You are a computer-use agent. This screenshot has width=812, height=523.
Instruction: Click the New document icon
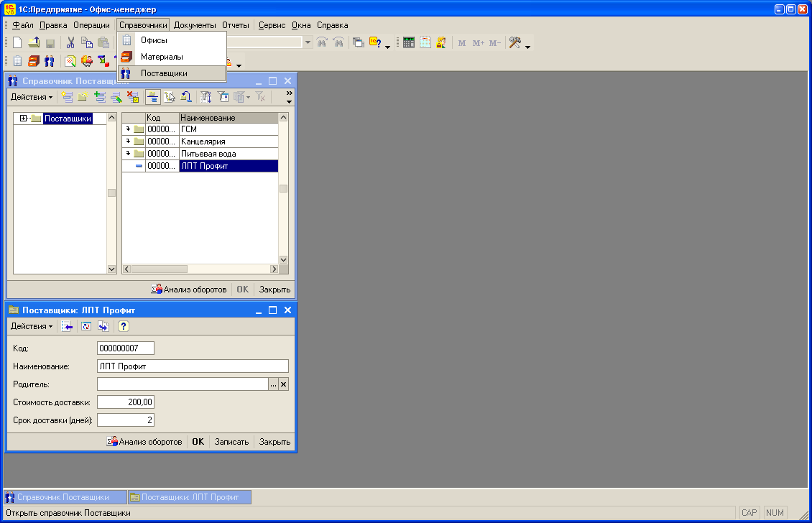17,42
